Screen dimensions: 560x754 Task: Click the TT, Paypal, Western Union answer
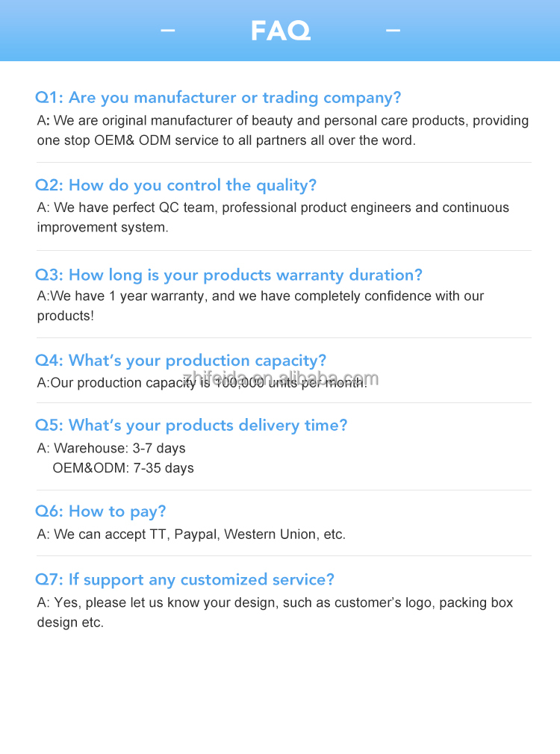(191, 535)
